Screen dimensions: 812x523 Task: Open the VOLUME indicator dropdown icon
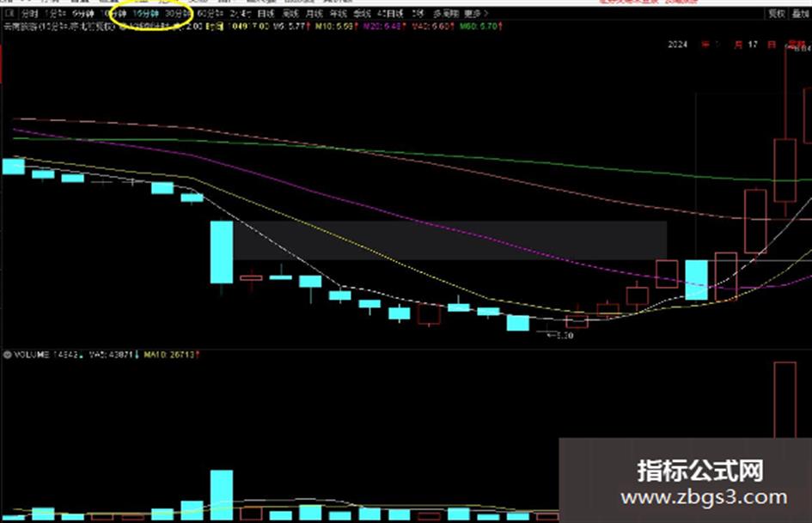tap(7, 355)
